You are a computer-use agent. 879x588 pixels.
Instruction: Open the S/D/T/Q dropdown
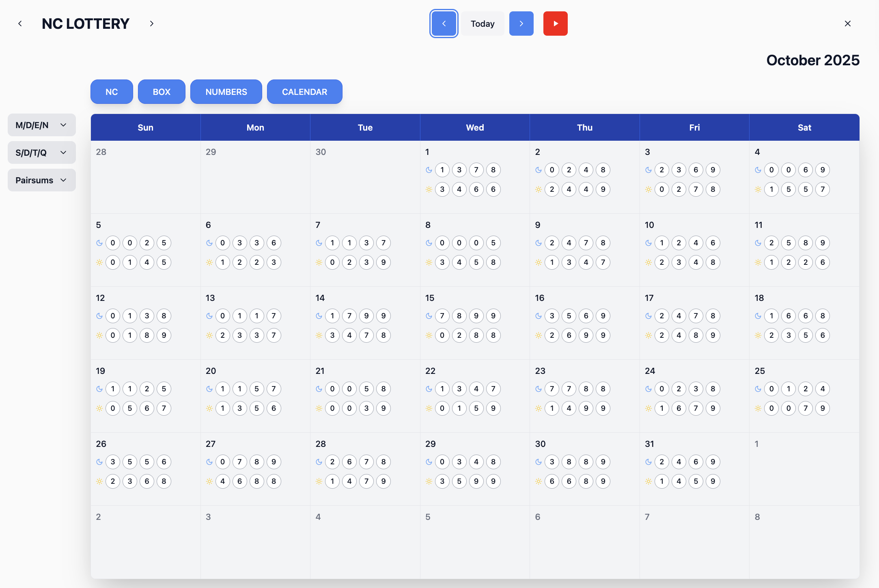point(42,152)
